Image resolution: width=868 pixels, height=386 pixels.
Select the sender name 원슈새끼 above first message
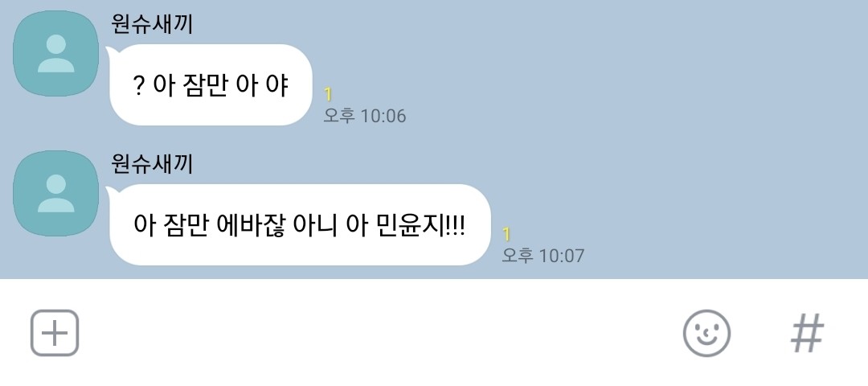click(x=152, y=24)
